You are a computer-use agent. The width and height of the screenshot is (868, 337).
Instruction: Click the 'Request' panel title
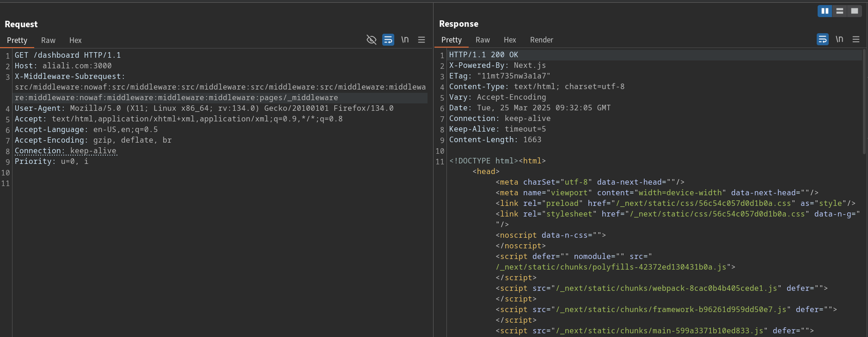pyautogui.click(x=21, y=24)
